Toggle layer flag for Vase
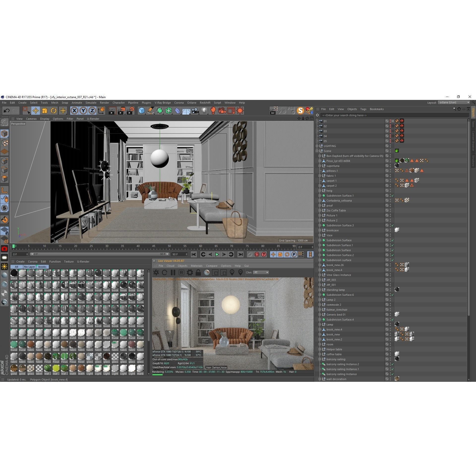The width and height of the screenshot is (476, 476). (x=387, y=235)
